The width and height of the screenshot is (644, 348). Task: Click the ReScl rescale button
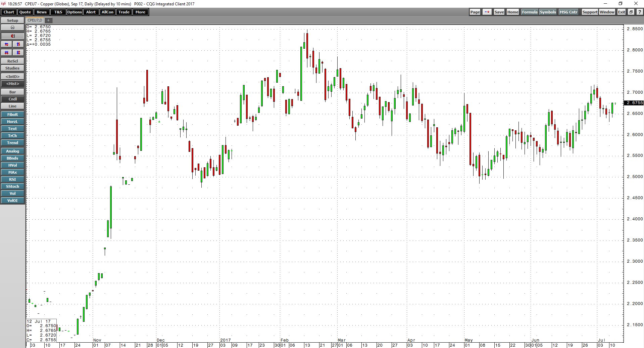12,61
